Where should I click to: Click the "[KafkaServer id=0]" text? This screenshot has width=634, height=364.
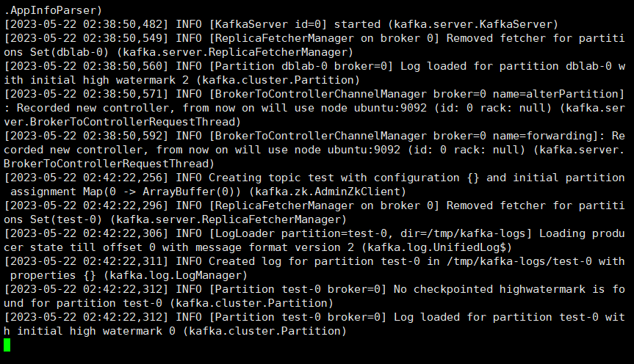[268, 24]
